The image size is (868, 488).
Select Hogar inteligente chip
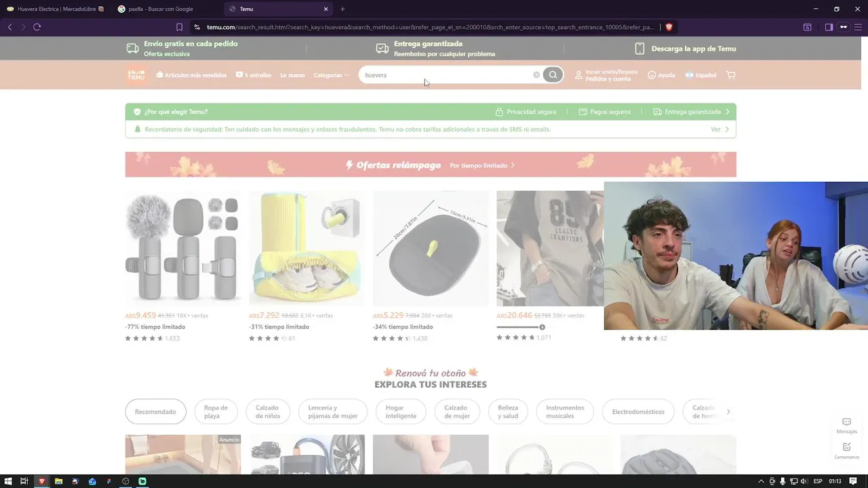401,411
